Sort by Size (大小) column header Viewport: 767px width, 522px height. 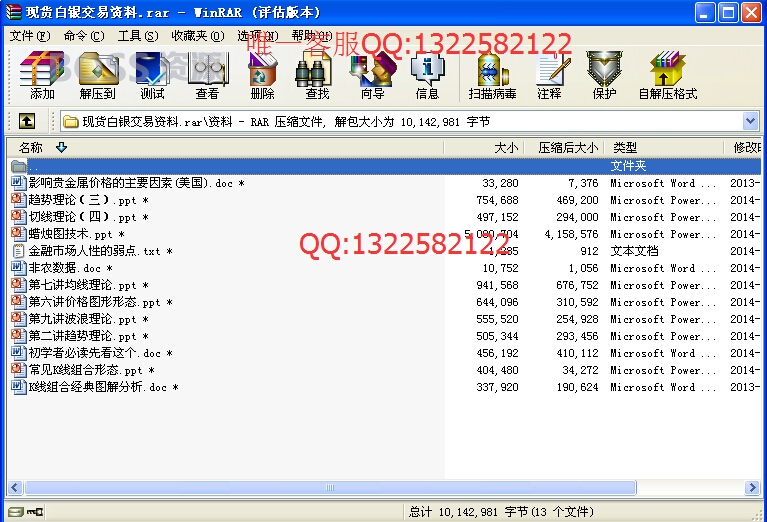point(484,147)
